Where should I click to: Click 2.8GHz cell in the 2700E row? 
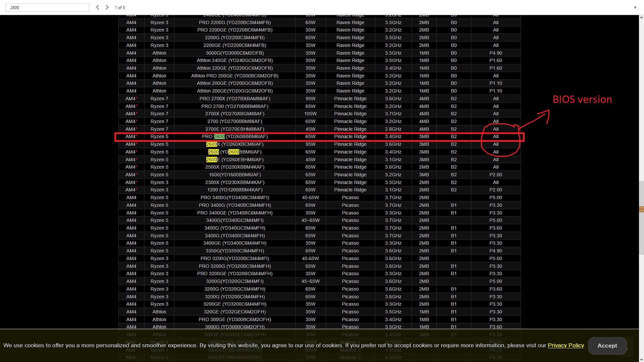pos(393,129)
